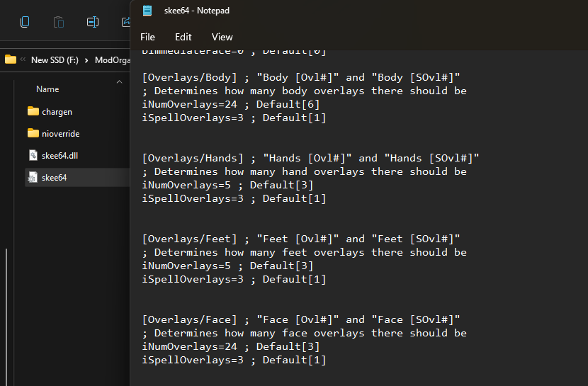Select the ModOrga breadcrumb segment in Explorer
Viewport: 588px width, 386px height.
pos(113,60)
